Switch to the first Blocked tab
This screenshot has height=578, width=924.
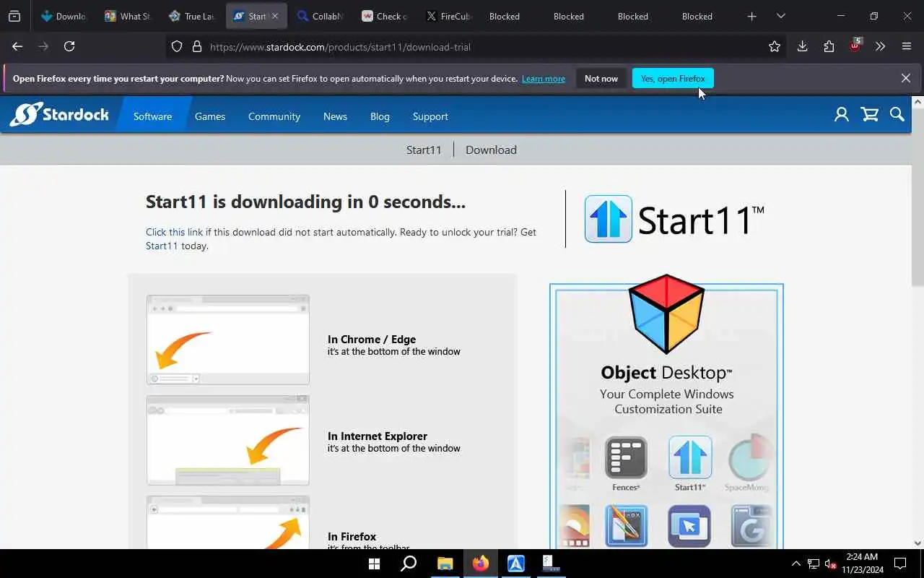coord(504,16)
